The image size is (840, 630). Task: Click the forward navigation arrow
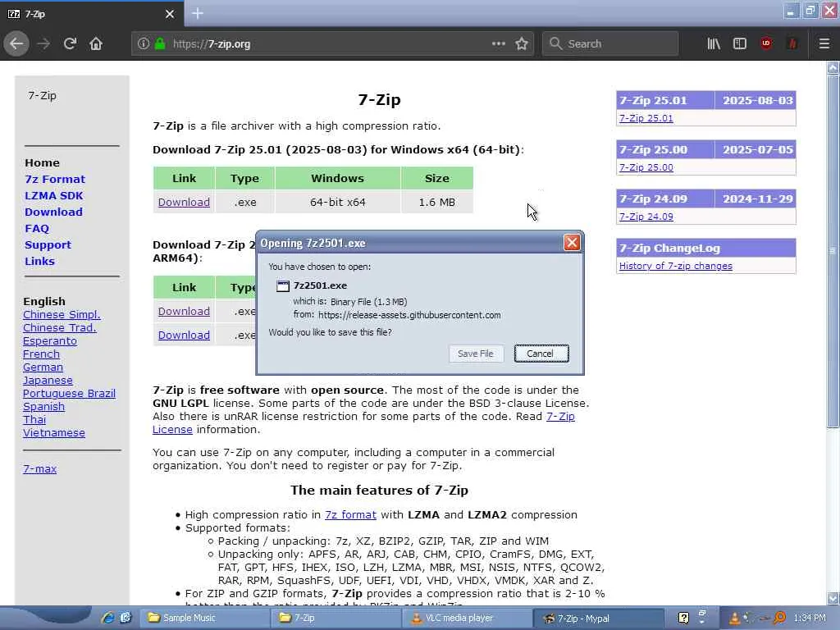click(x=43, y=43)
